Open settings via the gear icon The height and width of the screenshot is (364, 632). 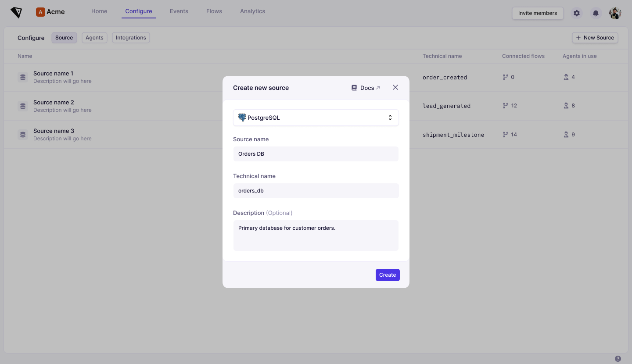point(577,13)
